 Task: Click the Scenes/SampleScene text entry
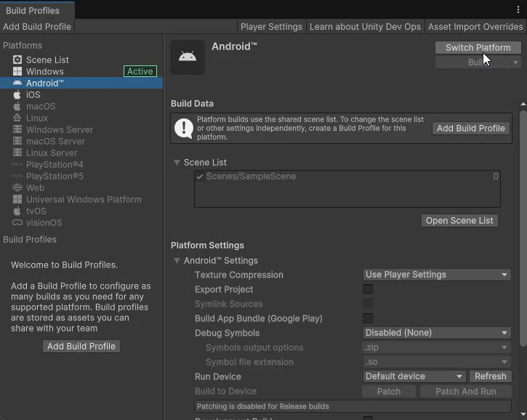click(251, 177)
